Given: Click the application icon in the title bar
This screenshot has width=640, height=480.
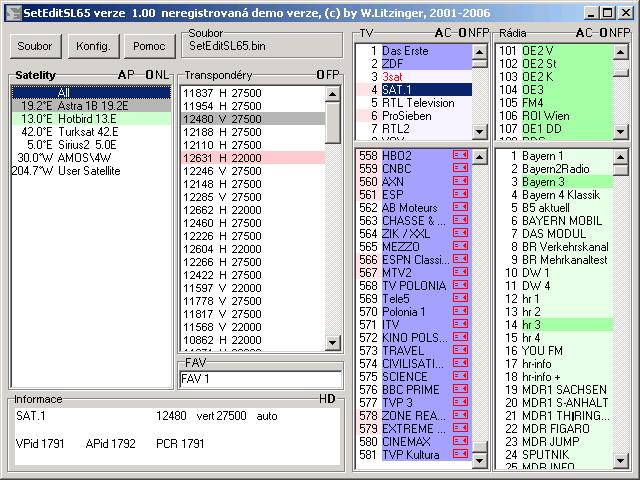Looking at the screenshot, I should point(13,13).
